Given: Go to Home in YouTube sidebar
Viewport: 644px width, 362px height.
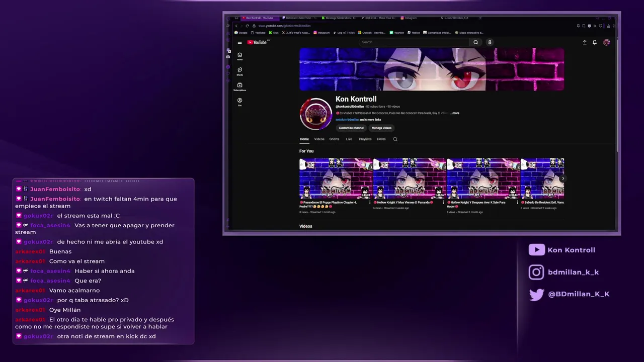Looking at the screenshot, I should (239, 56).
